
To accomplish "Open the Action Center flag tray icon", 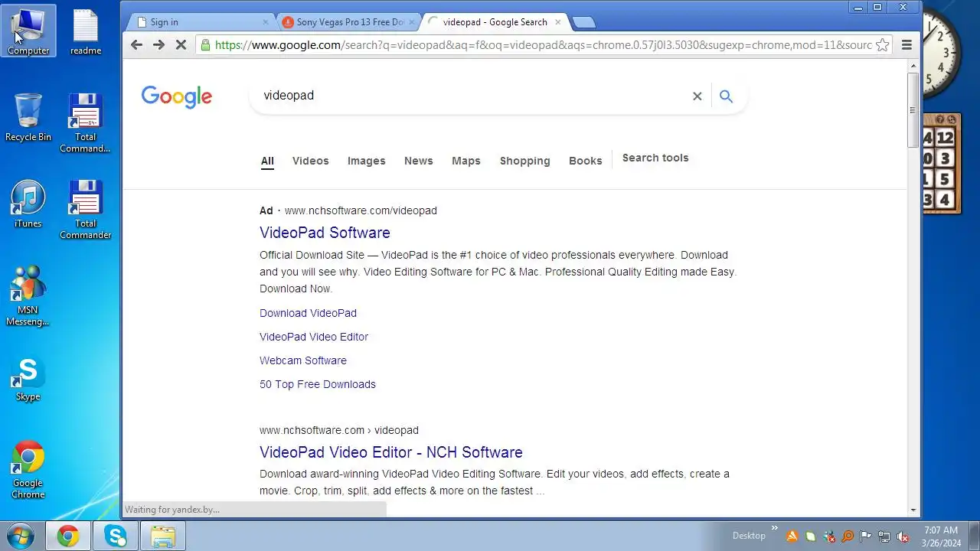I will click(x=866, y=536).
